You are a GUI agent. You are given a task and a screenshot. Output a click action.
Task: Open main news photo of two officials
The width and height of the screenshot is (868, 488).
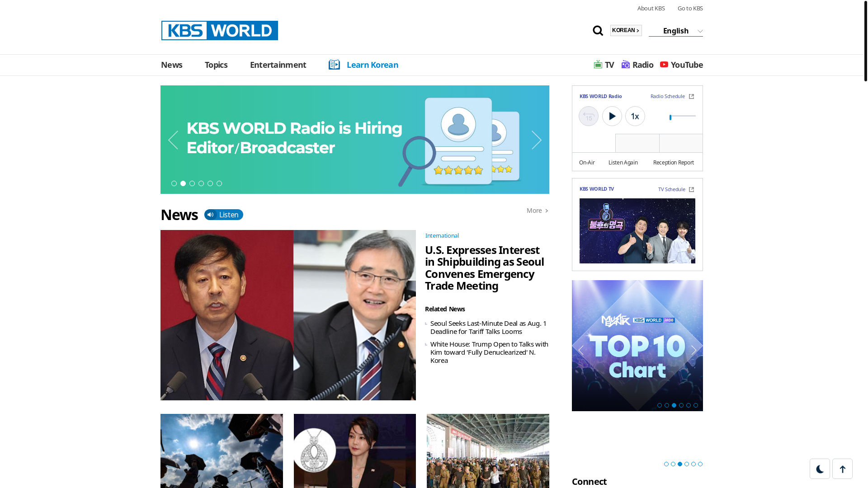pos(288,315)
